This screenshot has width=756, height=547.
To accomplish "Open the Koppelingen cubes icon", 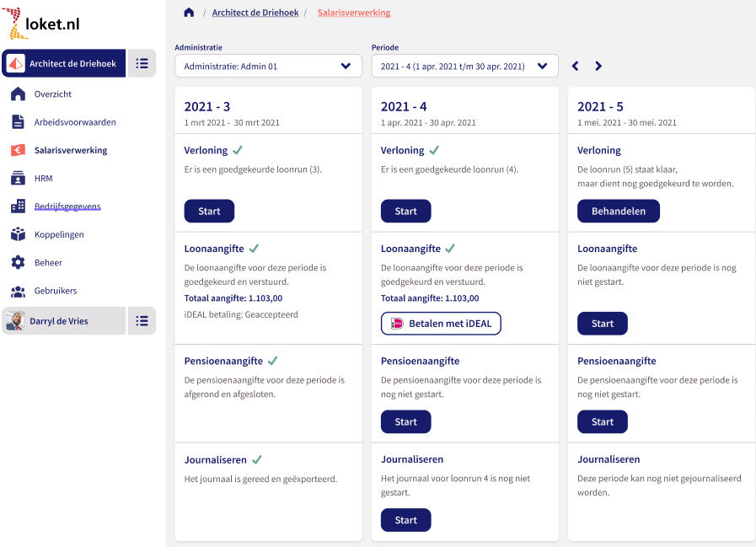I will 18,234.
